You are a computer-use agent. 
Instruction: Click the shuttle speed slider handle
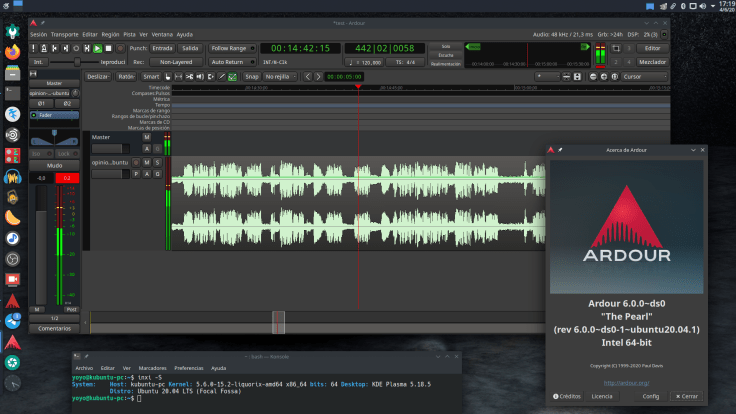(78, 61)
